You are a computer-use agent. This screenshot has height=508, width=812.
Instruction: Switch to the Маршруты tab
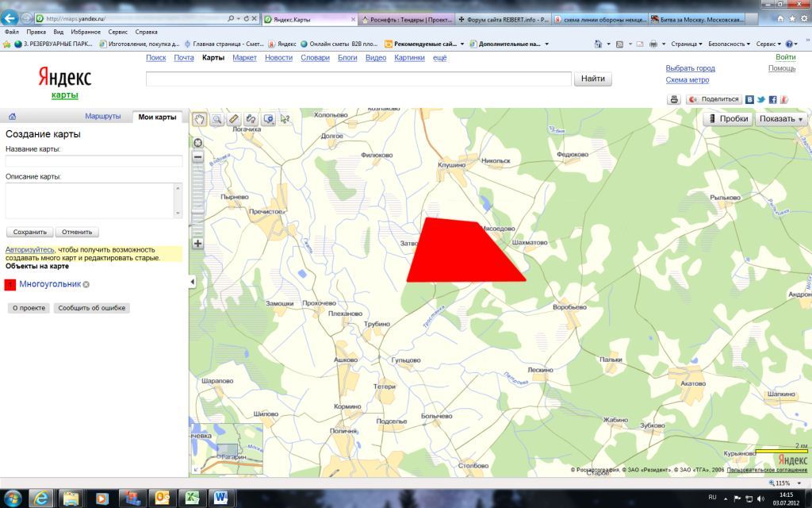coord(102,116)
